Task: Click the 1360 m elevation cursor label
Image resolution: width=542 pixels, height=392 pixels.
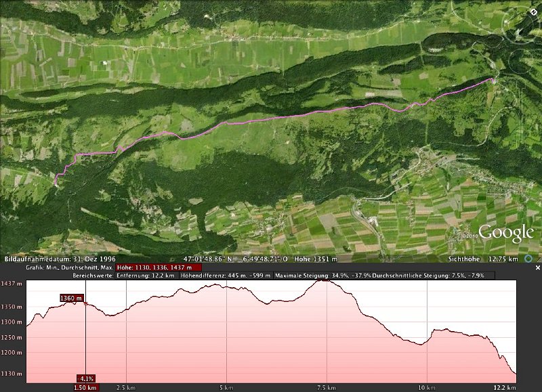Action: [71, 298]
